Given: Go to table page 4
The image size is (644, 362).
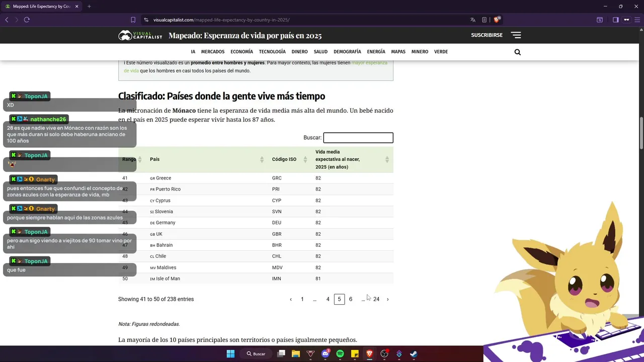Looking at the screenshot, I should 328,299.
